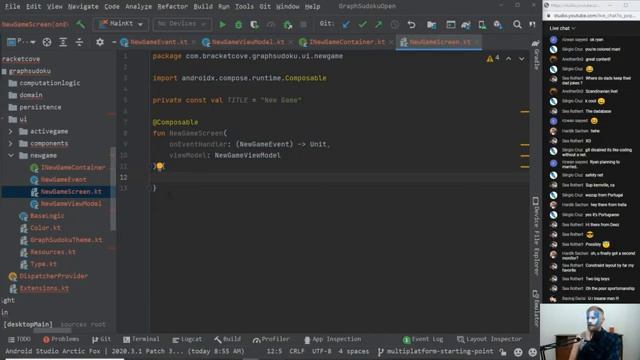Open the Live chat mode dropdown

coord(562,28)
